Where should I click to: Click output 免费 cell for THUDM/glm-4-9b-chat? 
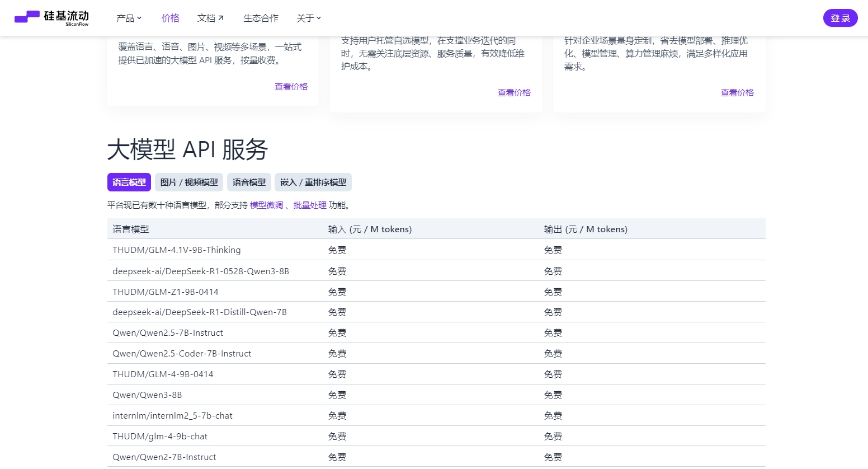coord(553,437)
